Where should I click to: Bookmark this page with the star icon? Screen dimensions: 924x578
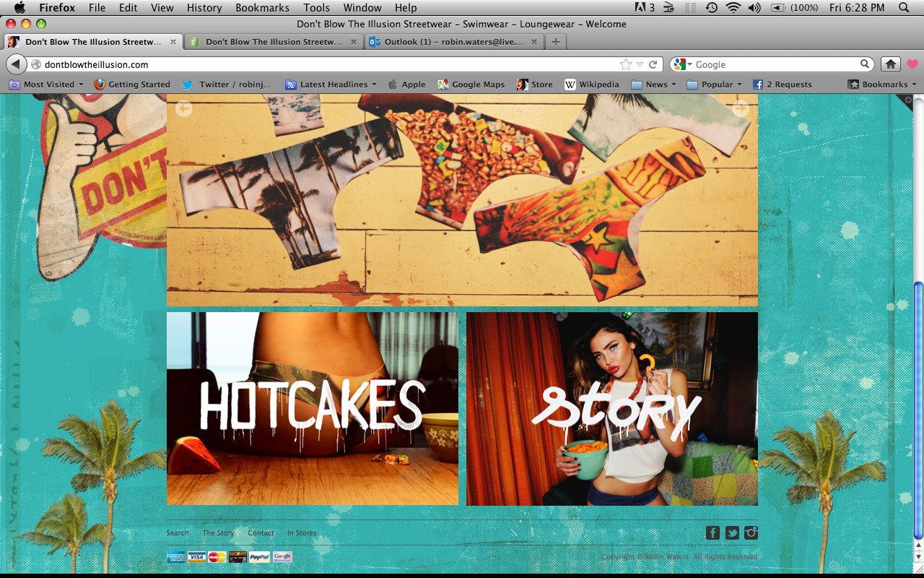[626, 64]
